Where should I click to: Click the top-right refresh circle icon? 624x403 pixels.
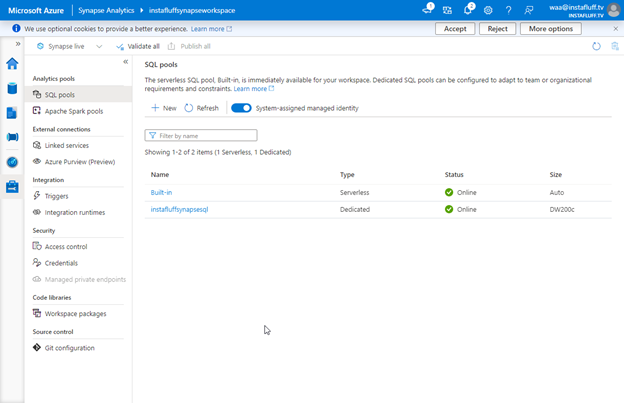(x=596, y=47)
